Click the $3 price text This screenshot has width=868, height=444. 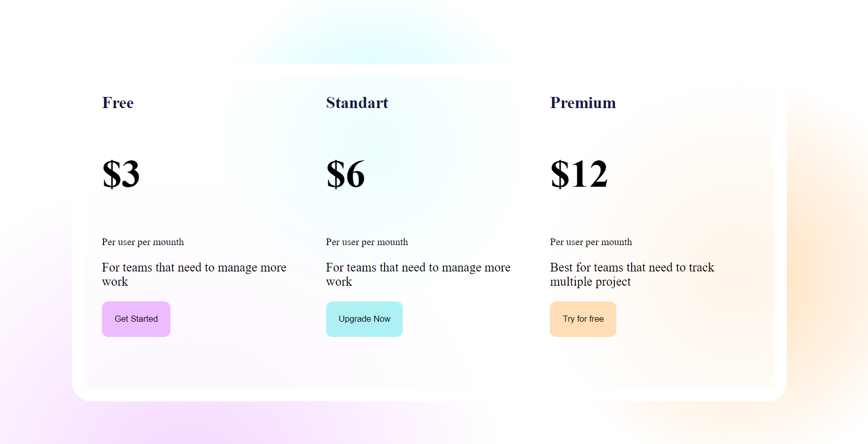[x=121, y=175]
